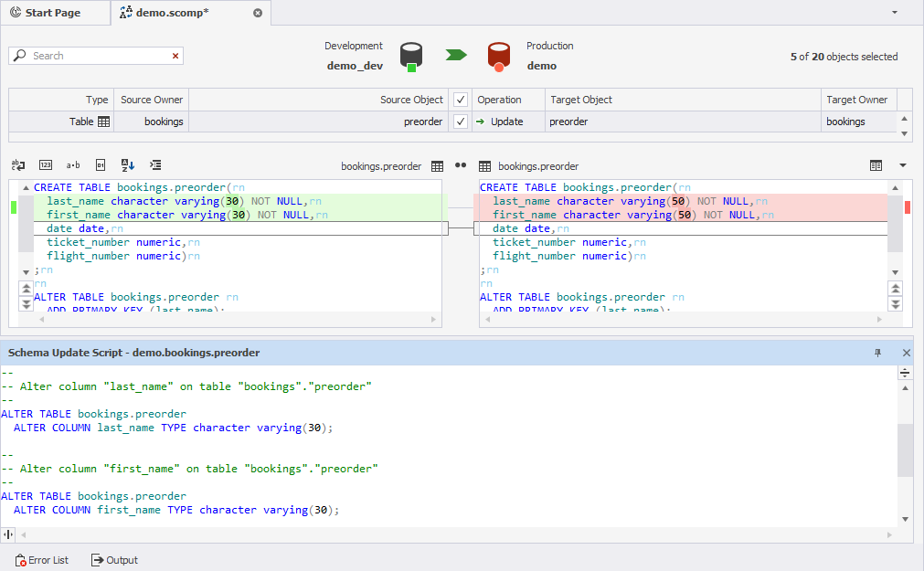This screenshot has height=571, width=924.
Task: Close the Schema Update Script panel
Action: coord(907,353)
